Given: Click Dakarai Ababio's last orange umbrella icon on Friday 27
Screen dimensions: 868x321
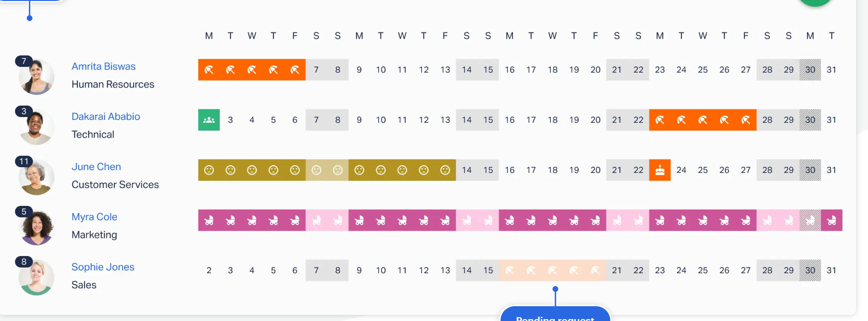Looking at the screenshot, I should pyautogui.click(x=746, y=120).
